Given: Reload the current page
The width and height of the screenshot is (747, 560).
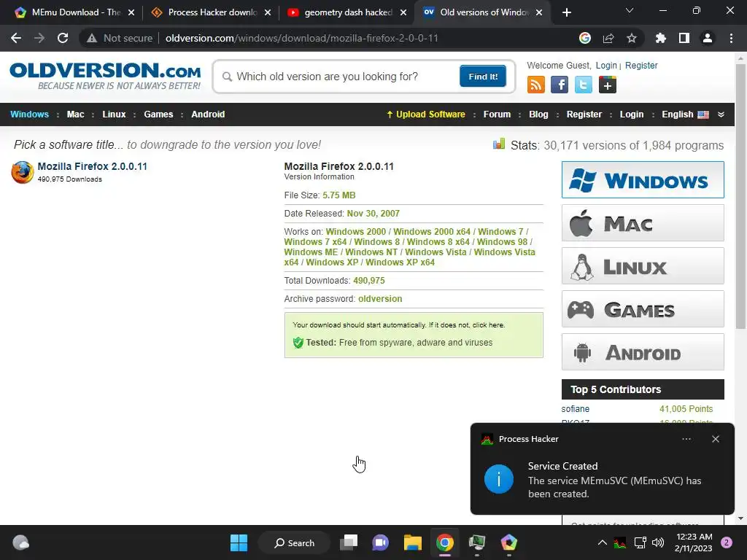Looking at the screenshot, I should tap(63, 38).
